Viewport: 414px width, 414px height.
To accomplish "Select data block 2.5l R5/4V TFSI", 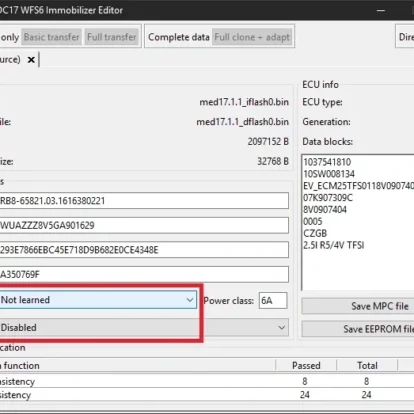I will tap(334, 245).
